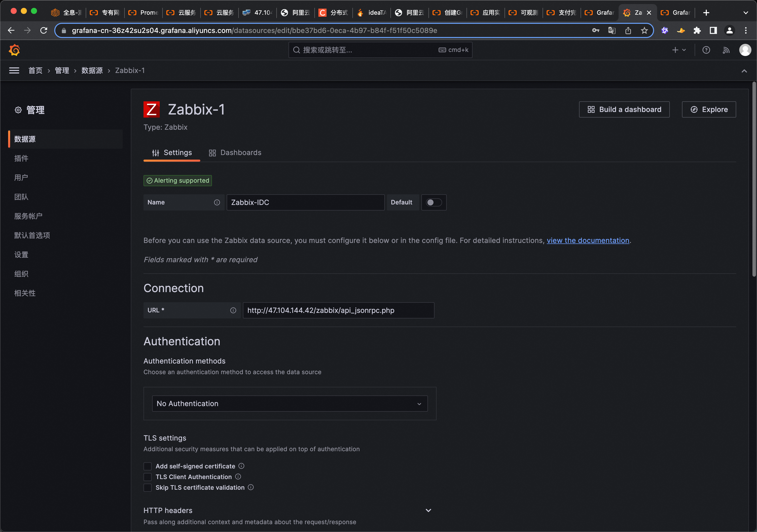
Task: Open the hamburger navigation menu icon
Action: click(x=14, y=70)
